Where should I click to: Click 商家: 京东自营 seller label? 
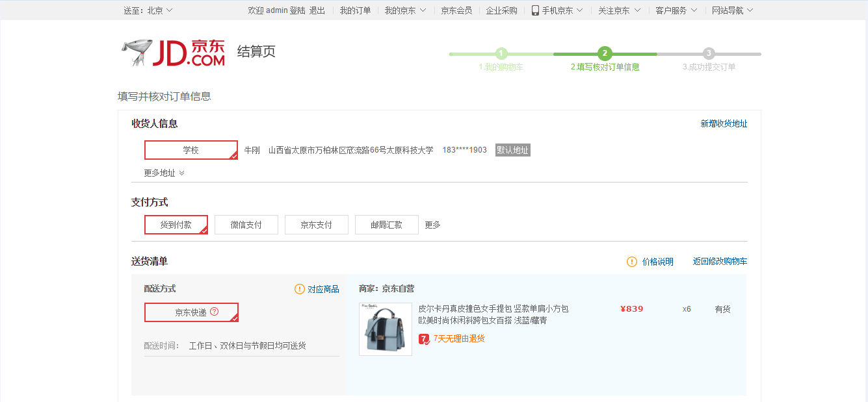(387, 288)
